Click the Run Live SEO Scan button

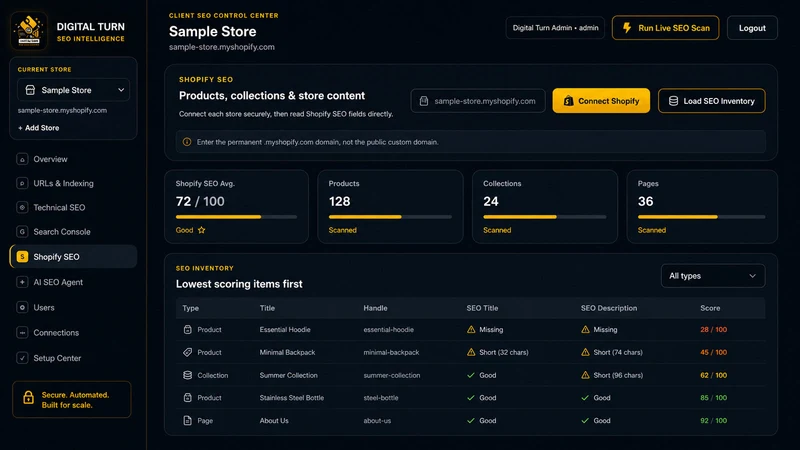tap(665, 28)
